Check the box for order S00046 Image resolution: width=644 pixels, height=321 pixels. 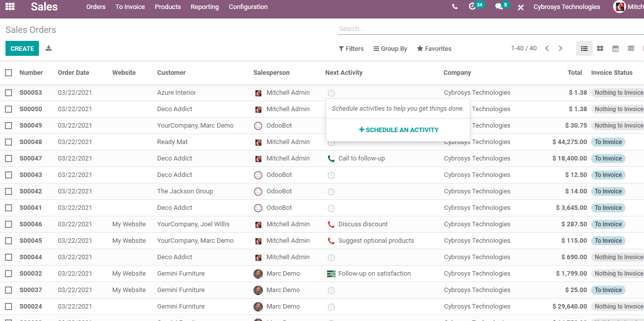8,224
